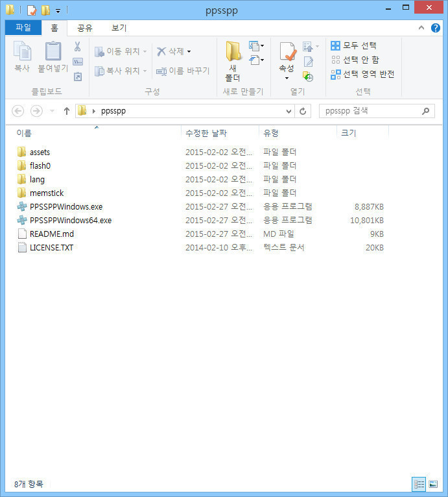Click the Properties (속성) checkmark icon

point(288,51)
